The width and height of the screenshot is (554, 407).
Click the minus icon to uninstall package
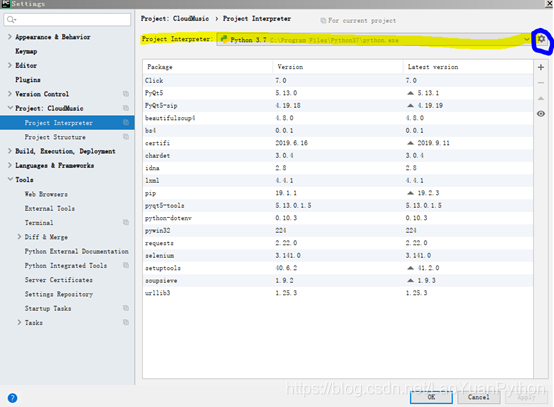point(541,83)
